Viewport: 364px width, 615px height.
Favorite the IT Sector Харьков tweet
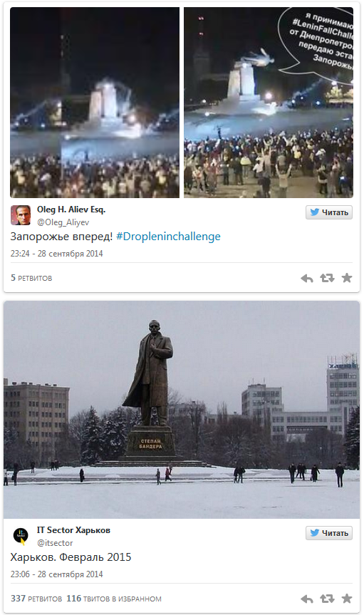click(x=347, y=599)
